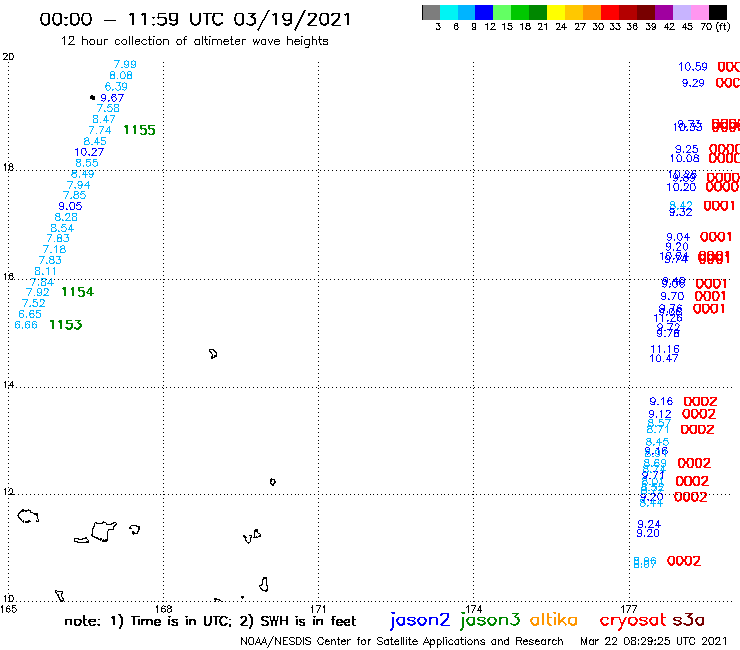Viewport: 740px width, 650px height.
Task: Select the 9.70 value
Action: coord(672,296)
